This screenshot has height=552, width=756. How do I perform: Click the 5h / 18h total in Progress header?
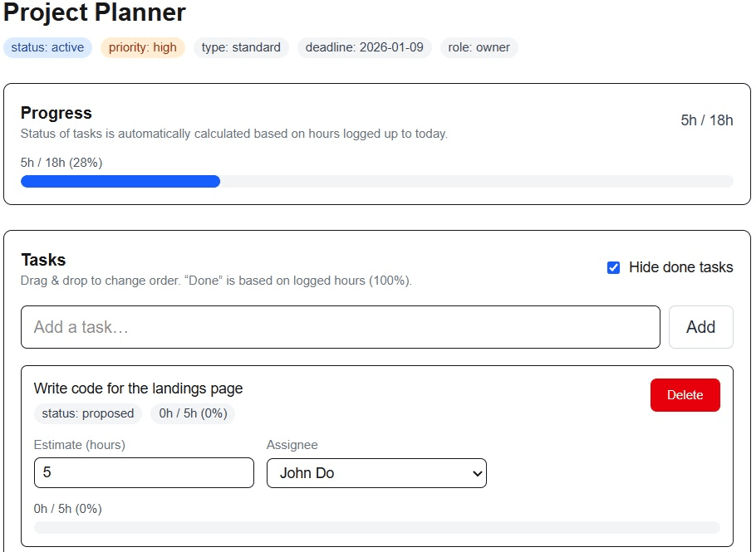(706, 120)
